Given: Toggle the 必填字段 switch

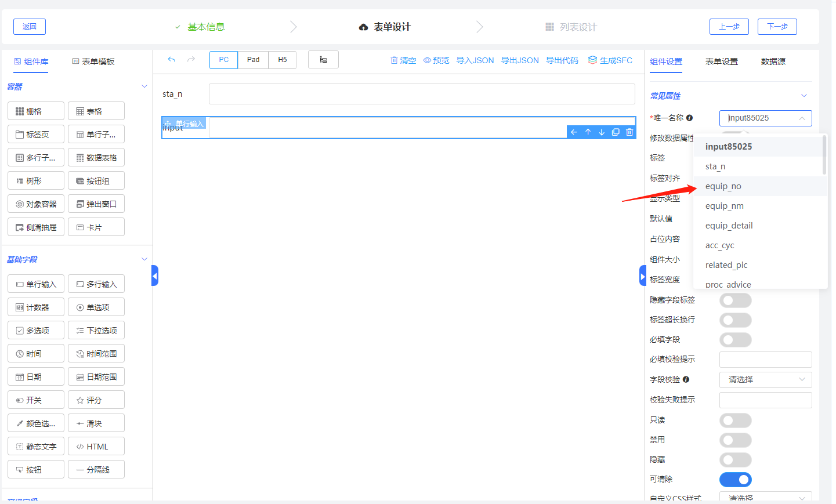Looking at the screenshot, I should pos(735,340).
